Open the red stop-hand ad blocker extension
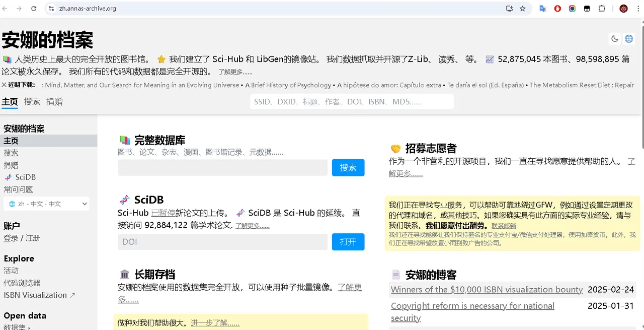Screen dimensions: 644x330 557,9
